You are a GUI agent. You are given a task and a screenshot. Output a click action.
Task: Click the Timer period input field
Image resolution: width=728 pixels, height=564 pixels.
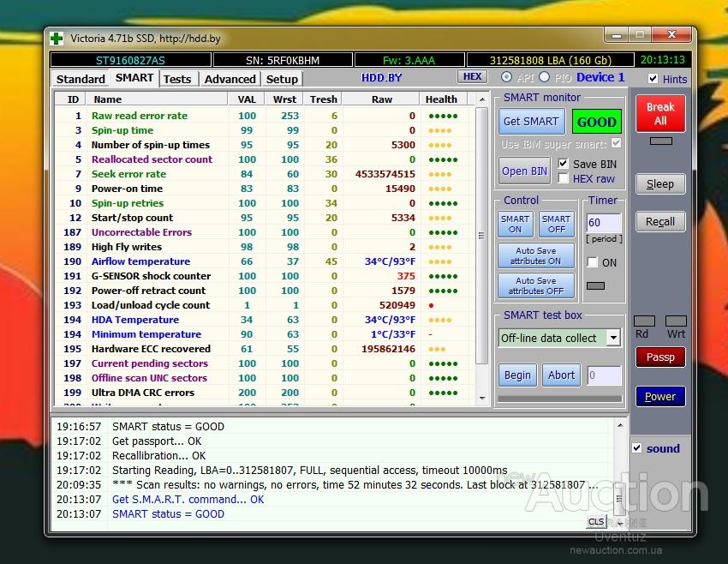[604, 223]
